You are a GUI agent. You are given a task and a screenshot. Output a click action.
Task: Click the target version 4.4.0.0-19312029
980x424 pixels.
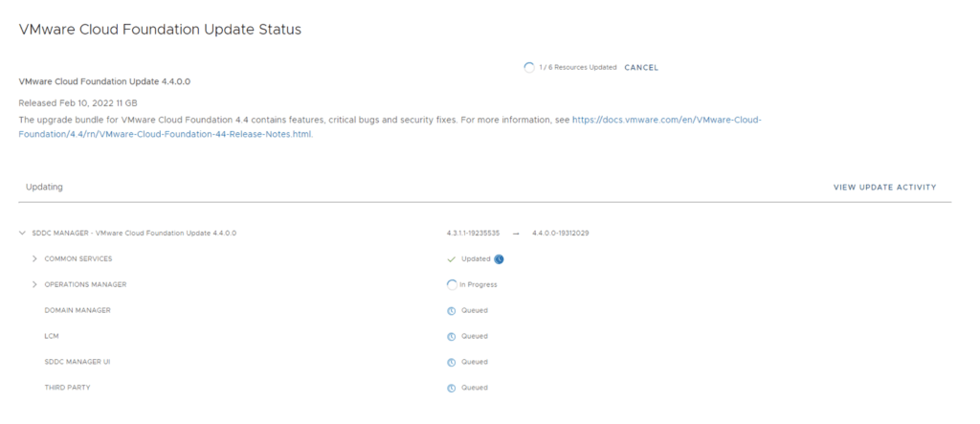(x=560, y=233)
